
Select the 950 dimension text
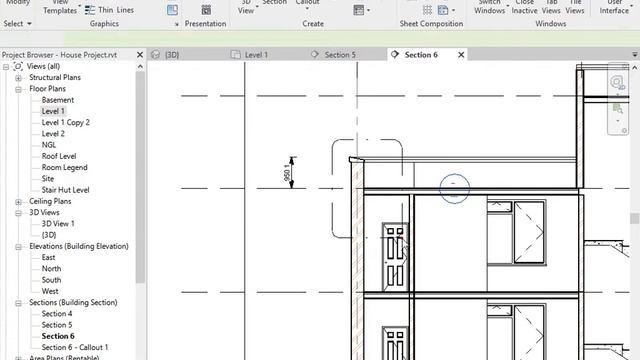pyautogui.click(x=287, y=173)
